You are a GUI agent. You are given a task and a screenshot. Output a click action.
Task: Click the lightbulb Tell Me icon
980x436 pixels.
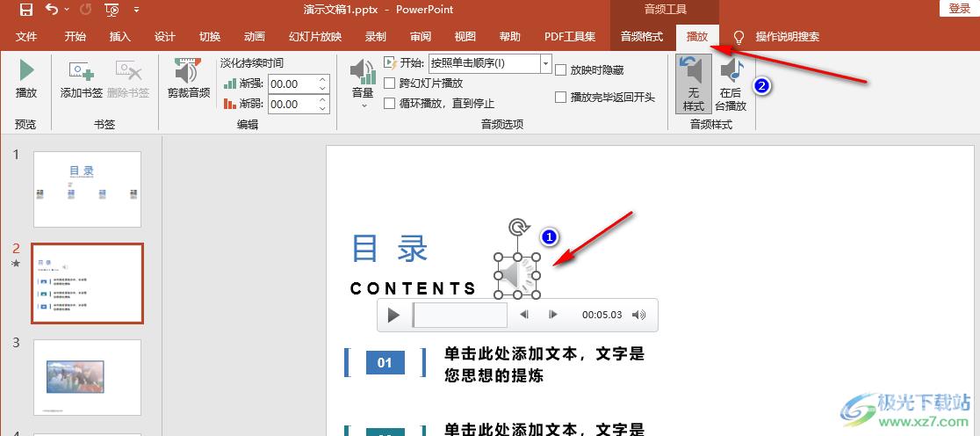(739, 37)
